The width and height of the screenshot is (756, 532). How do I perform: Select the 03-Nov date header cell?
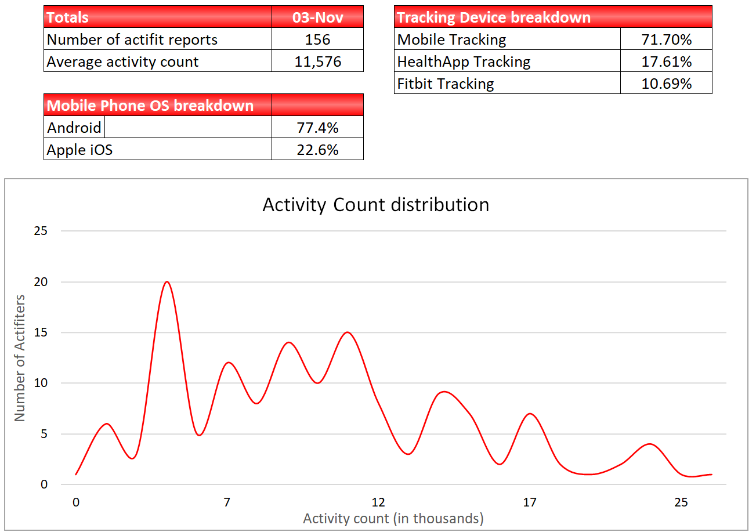[317, 17]
